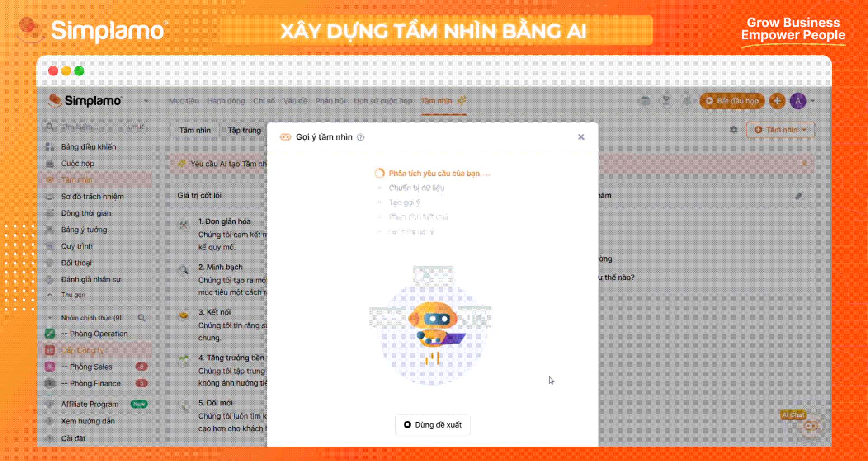
Task: Open the AI Chat bubble
Action: click(x=811, y=426)
